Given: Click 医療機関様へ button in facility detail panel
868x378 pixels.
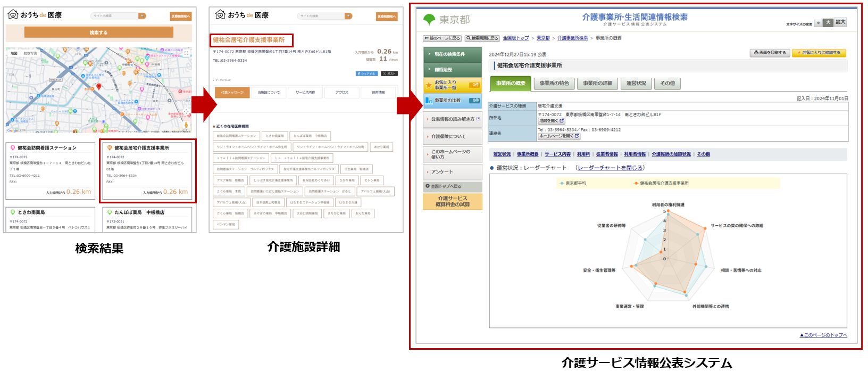Looking at the screenshot, I should pos(387,17).
